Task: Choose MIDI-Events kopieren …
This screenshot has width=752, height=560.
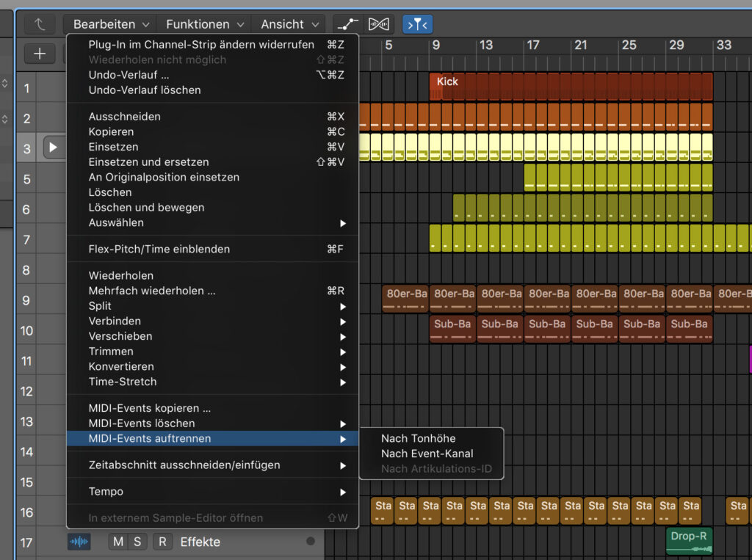Action: click(212, 409)
